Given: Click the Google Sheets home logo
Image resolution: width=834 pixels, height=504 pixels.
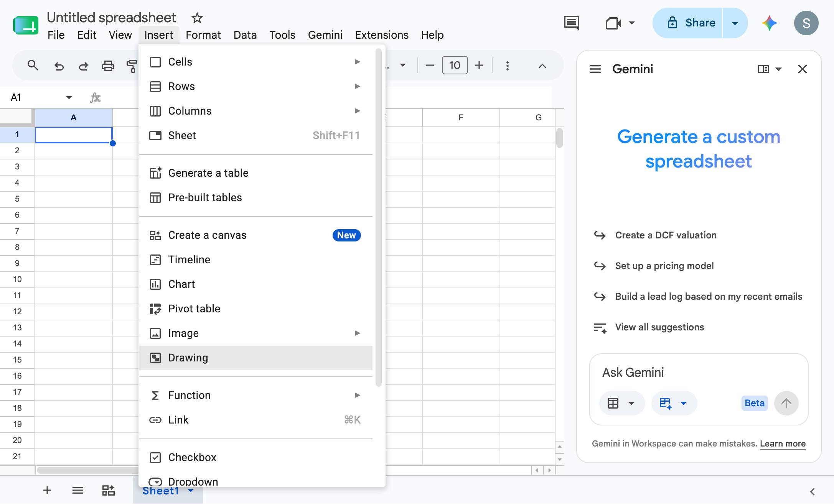Looking at the screenshot, I should click(26, 25).
